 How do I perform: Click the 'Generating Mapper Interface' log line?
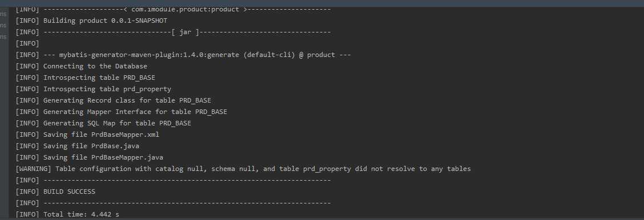tap(121, 112)
